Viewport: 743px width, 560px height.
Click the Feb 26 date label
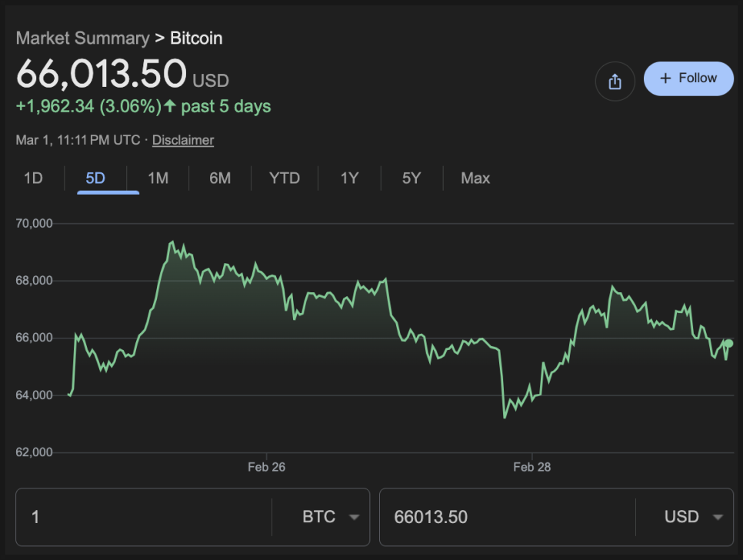click(266, 467)
